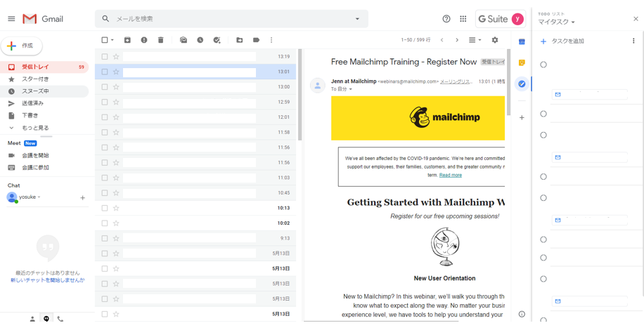Tick the checkbox for the 10:13 email
The height and width of the screenshot is (335, 644).
tap(105, 208)
